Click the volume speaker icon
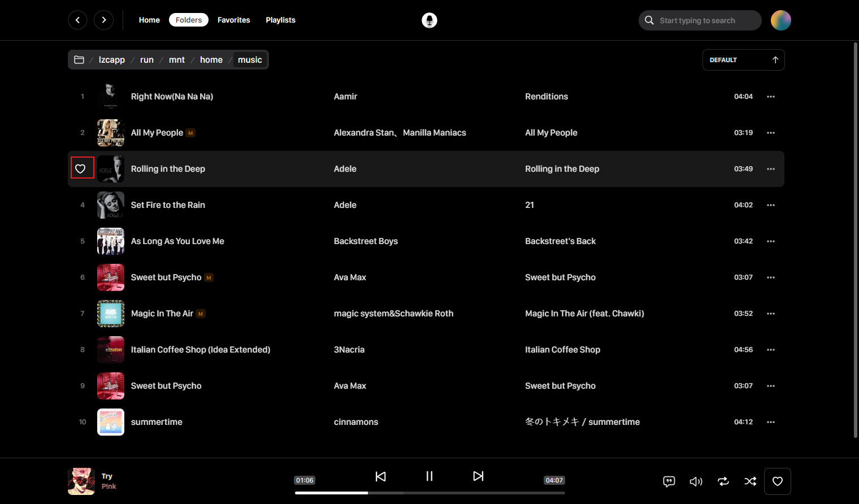Image resolution: width=859 pixels, height=504 pixels. tap(696, 481)
